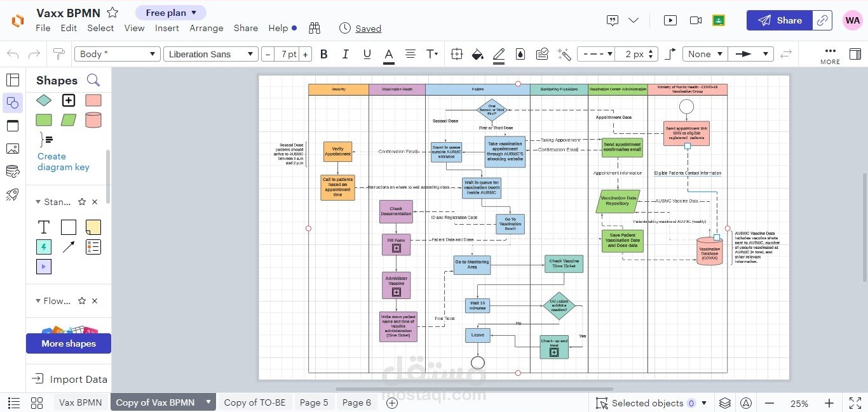Image resolution: width=868 pixels, height=412 pixels.
Task: Toggle underline text formatting
Action: pyautogui.click(x=367, y=54)
